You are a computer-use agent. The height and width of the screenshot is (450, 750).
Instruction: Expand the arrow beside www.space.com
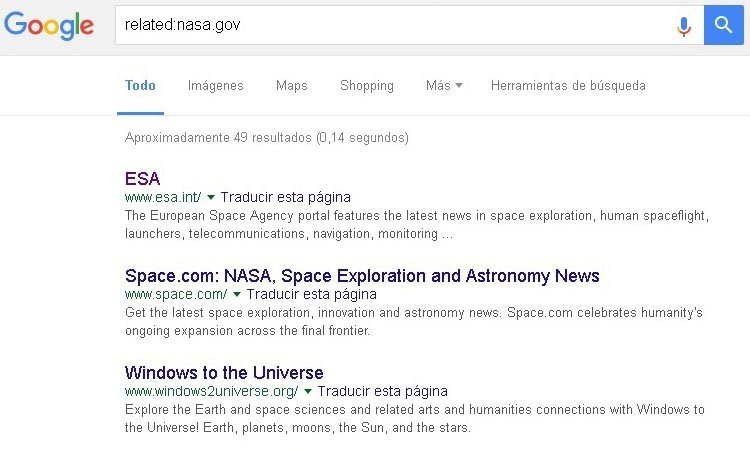(237, 295)
